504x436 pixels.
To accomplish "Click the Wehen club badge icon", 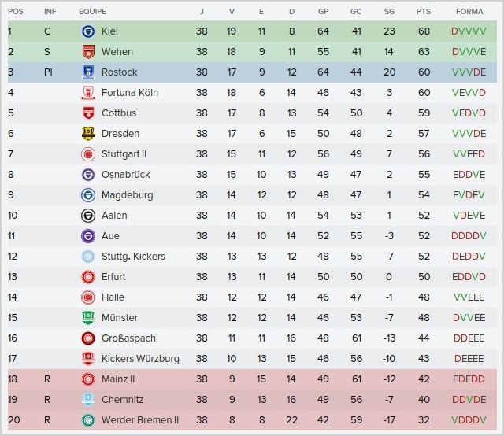I will click(x=88, y=52).
